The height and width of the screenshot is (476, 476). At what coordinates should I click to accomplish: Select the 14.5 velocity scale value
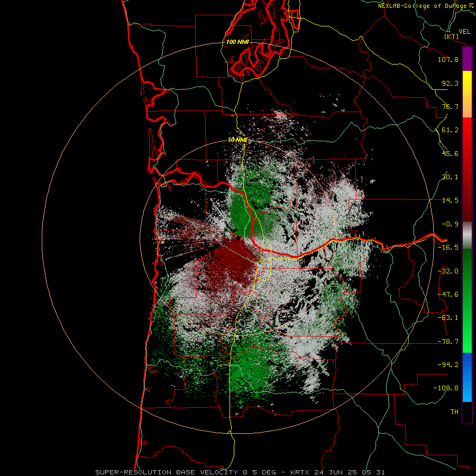coord(450,200)
